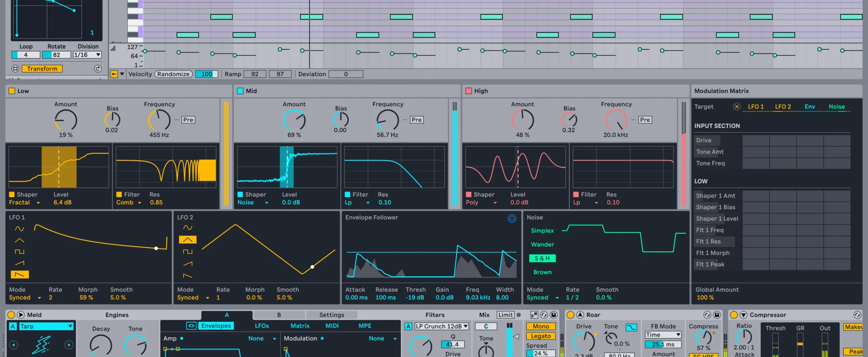Click the Roar low-pass tone shape icon

point(631,327)
